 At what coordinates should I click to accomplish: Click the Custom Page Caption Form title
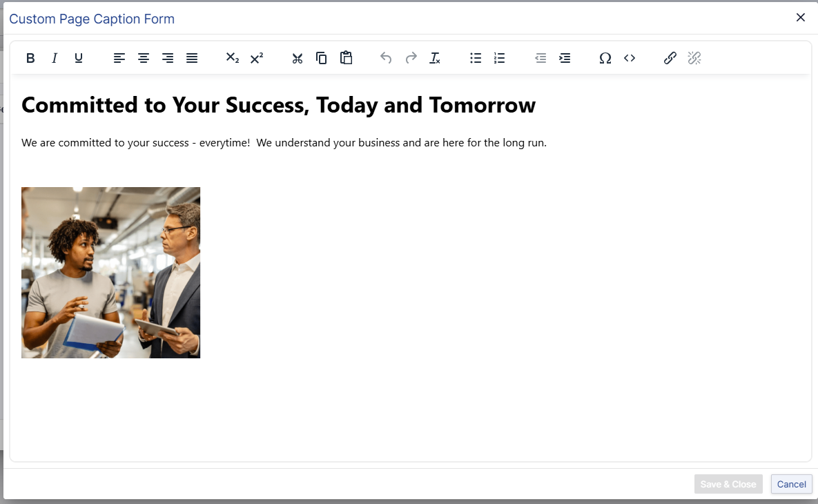coord(92,19)
